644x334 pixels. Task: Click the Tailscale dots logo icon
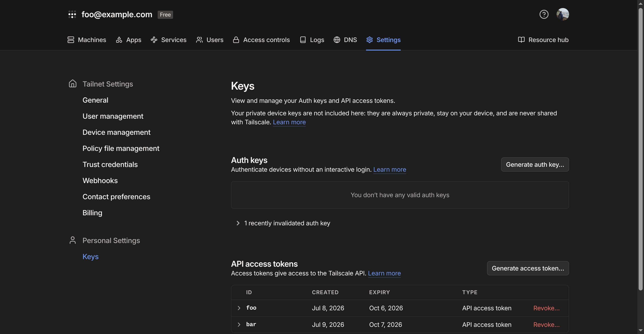(x=72, y=14)
